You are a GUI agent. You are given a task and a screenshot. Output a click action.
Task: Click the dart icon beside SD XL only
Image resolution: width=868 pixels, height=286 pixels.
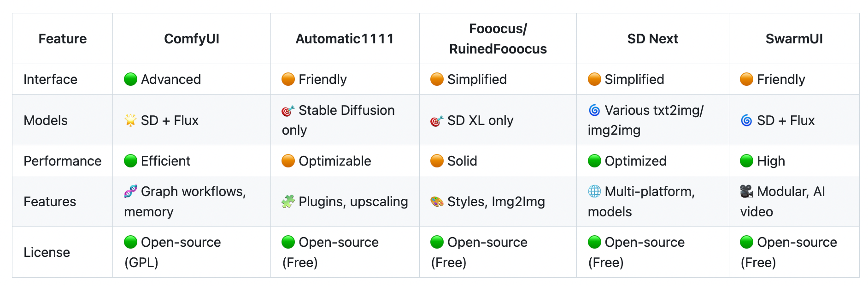click(x=437, y=121)
